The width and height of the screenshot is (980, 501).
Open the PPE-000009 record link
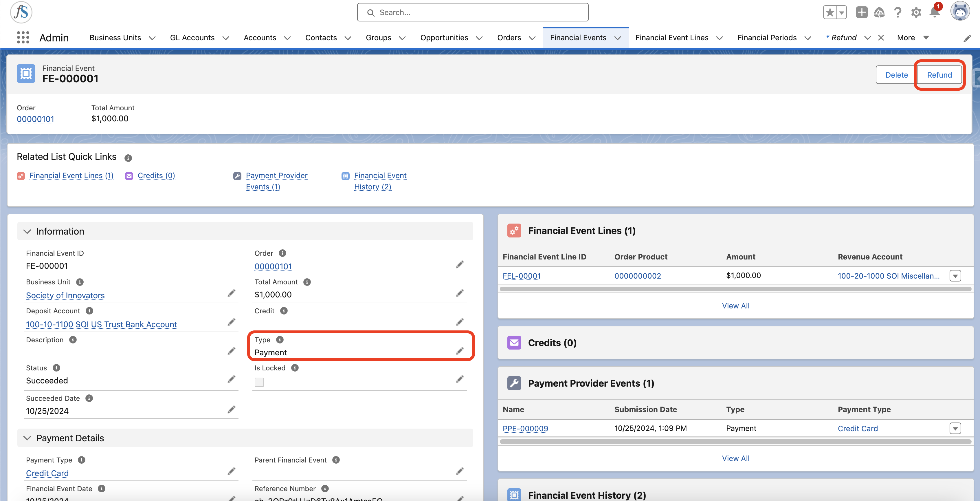525,429
